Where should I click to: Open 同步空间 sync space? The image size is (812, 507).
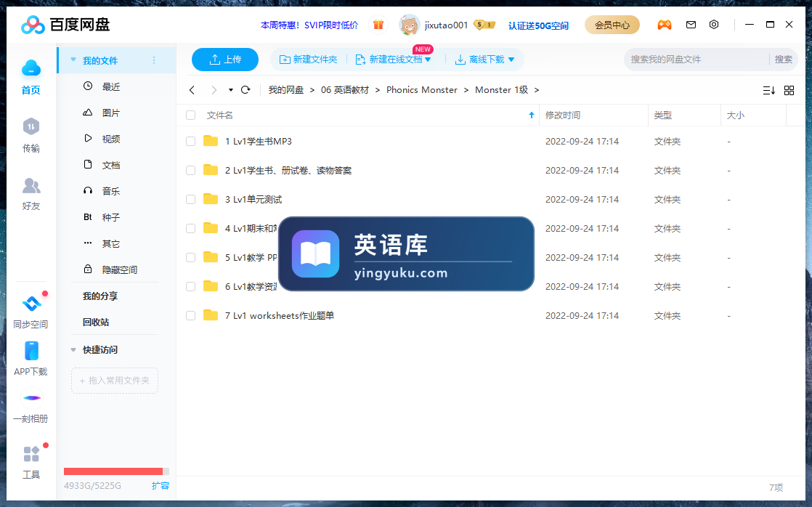31,311
